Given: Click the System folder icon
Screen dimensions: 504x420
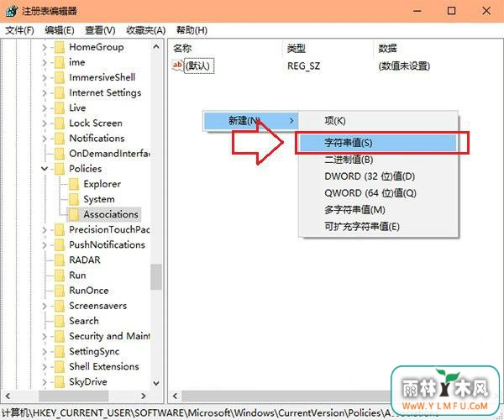Looking at the screenshot, I should tap(74, 199).
